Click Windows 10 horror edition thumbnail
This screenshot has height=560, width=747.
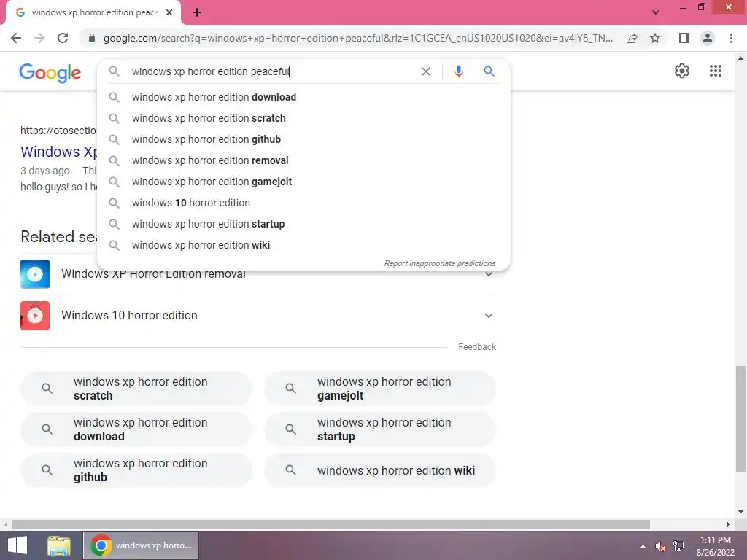pos(35,316)
